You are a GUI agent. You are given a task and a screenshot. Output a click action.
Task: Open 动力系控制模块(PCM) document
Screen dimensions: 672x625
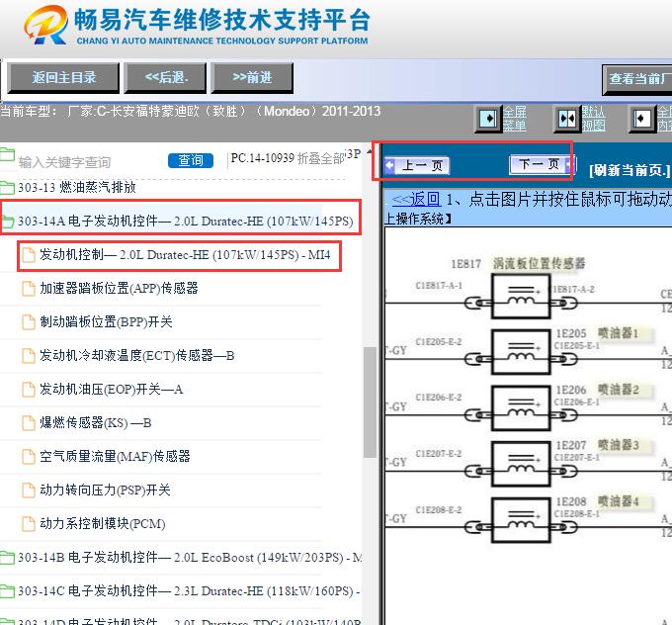(x=103, y=523)
